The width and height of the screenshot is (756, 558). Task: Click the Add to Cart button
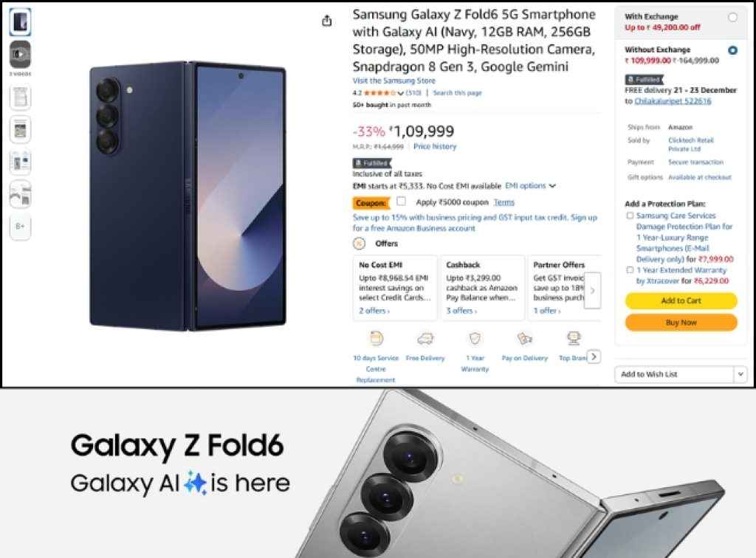pyautogui.click(x=680, y=300)
